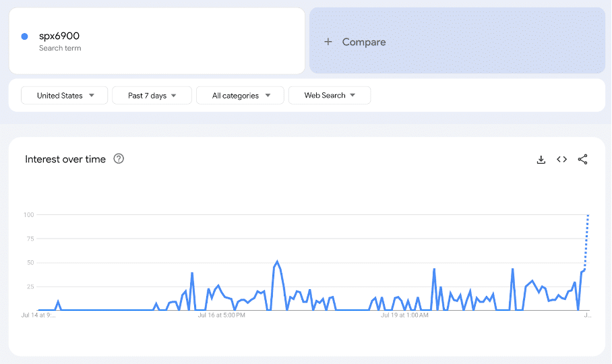612x364 pixels.
Task: Open the United States region dropdown
Action: (x=65, y=96)
